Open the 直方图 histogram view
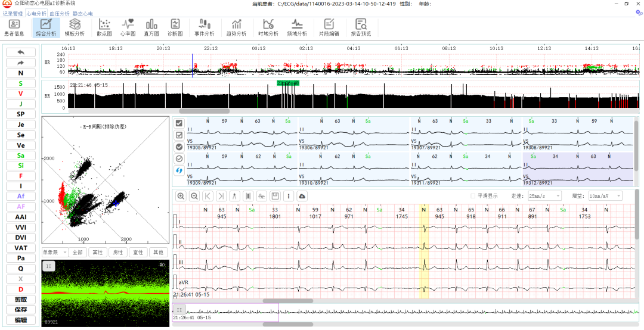644x330 pixels. pos(151,27)
